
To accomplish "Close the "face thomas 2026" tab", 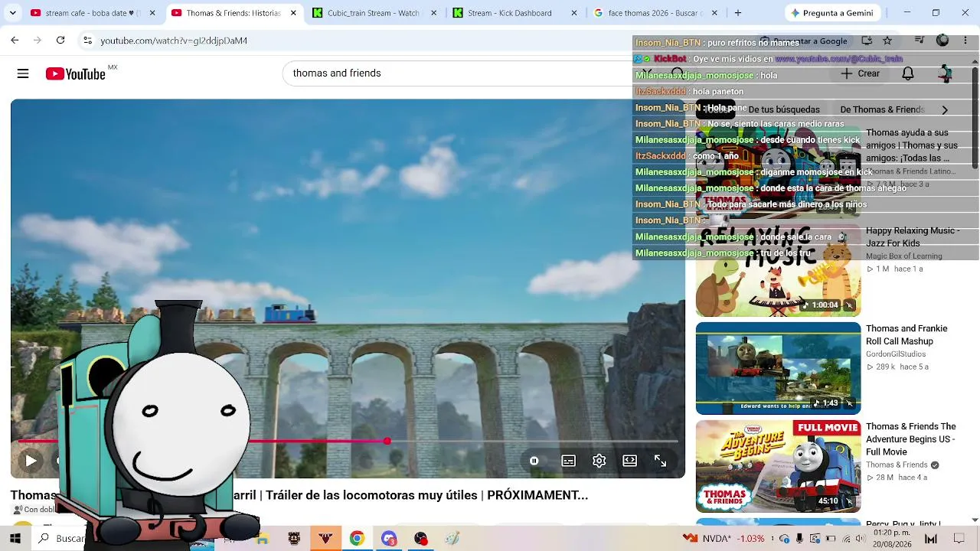I will click(x=714, y=13).
